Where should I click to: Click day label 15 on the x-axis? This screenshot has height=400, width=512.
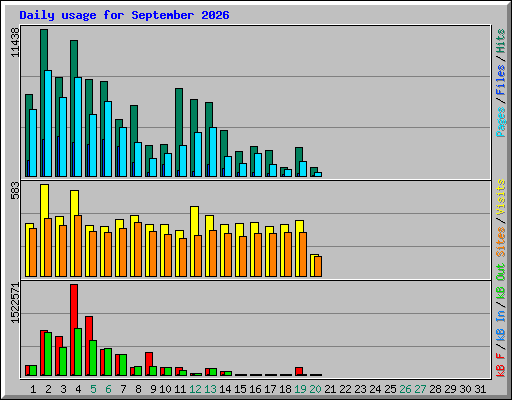tap(240, 389)
